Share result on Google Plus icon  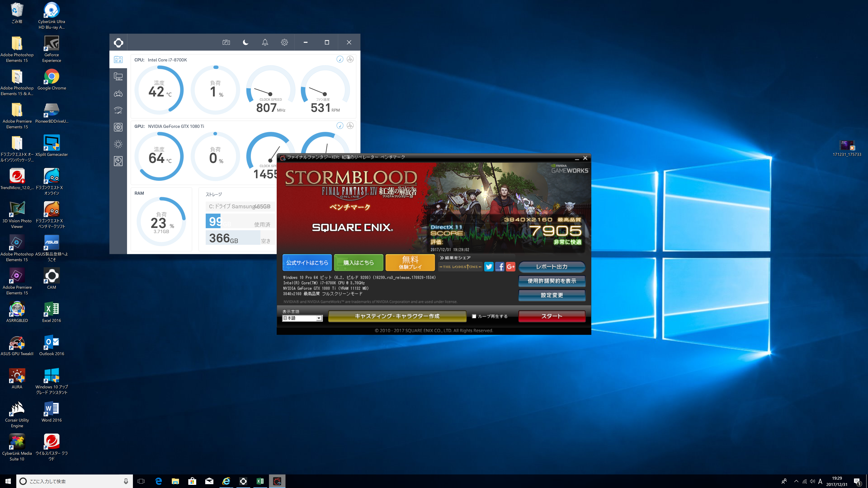pyautogui.click(x=510, y=267)
